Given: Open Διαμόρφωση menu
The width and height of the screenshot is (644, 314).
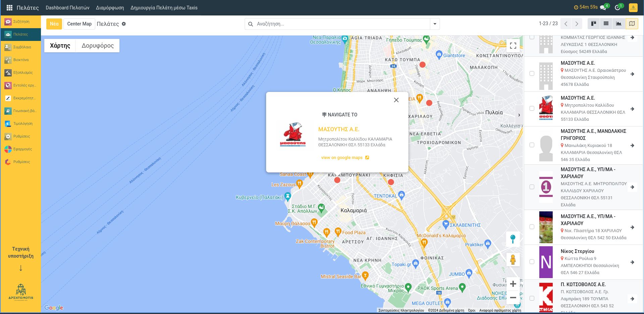Looking at the screenshot, I should click(x=110, y=7).
